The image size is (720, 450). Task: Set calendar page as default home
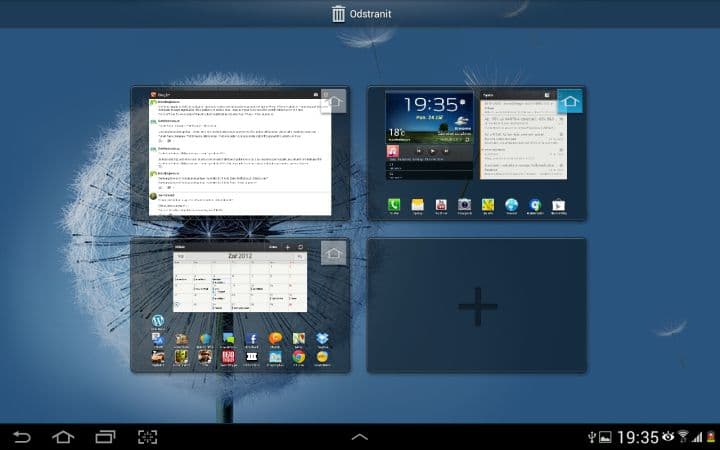334,254
